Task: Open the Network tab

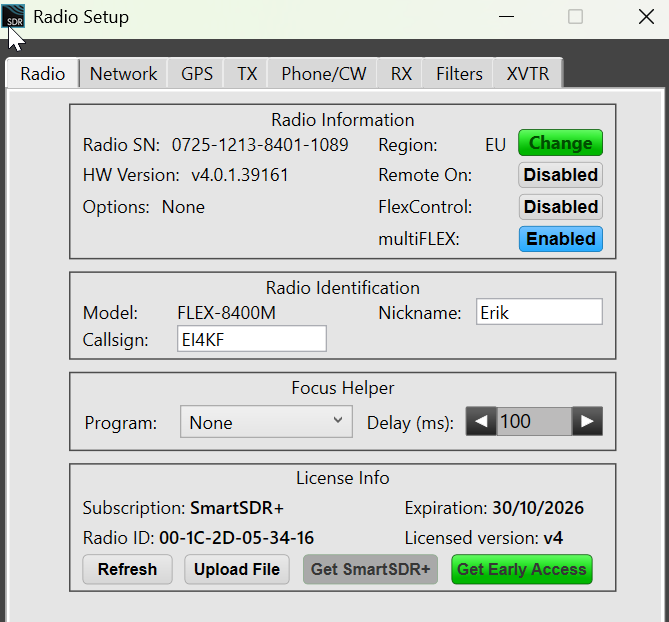Action: point(123,74)
